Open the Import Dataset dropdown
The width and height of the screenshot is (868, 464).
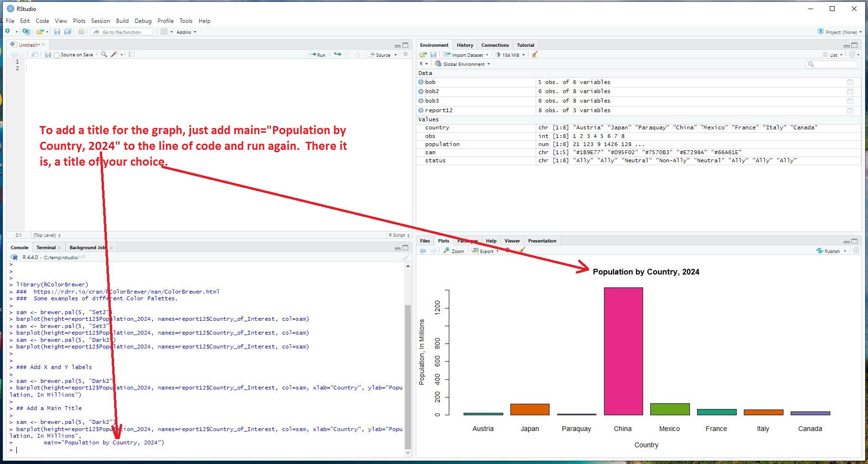point(466,55)
